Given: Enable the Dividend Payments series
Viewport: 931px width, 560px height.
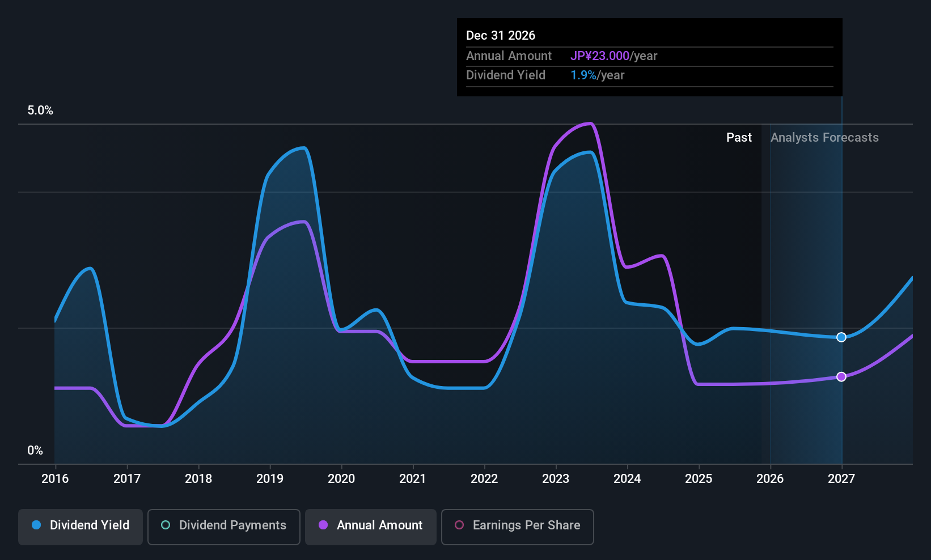Looking at the screenshot, I should (x=224, y=527).
